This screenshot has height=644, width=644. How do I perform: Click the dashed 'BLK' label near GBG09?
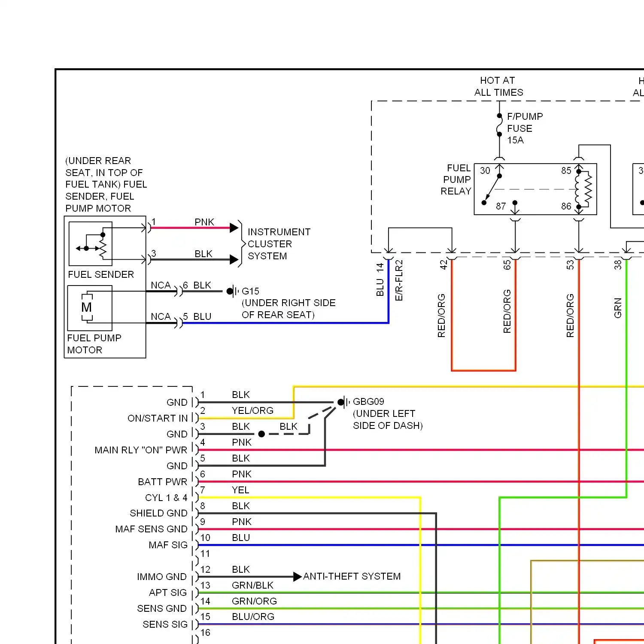click(289, 426)
